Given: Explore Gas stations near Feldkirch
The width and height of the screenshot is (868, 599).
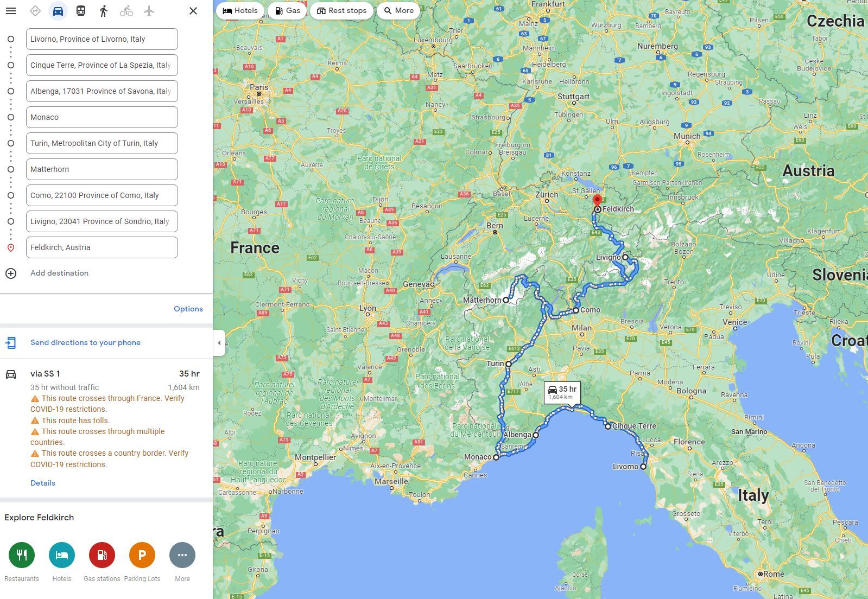Looking at the screenshot, I should pos(102,555).
